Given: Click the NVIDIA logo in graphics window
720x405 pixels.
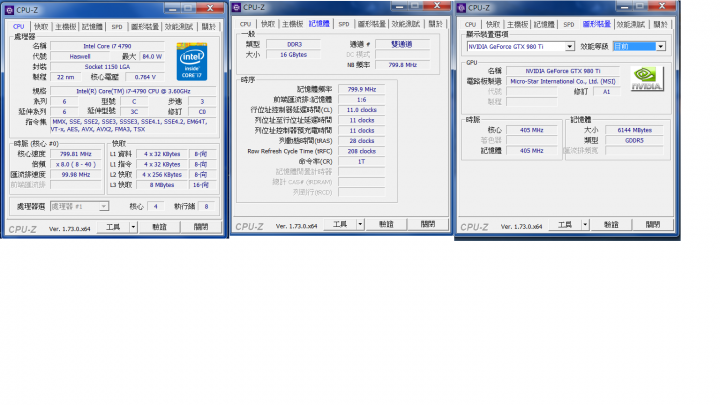Looking at the screenshot, I should (x=647, y=79).
